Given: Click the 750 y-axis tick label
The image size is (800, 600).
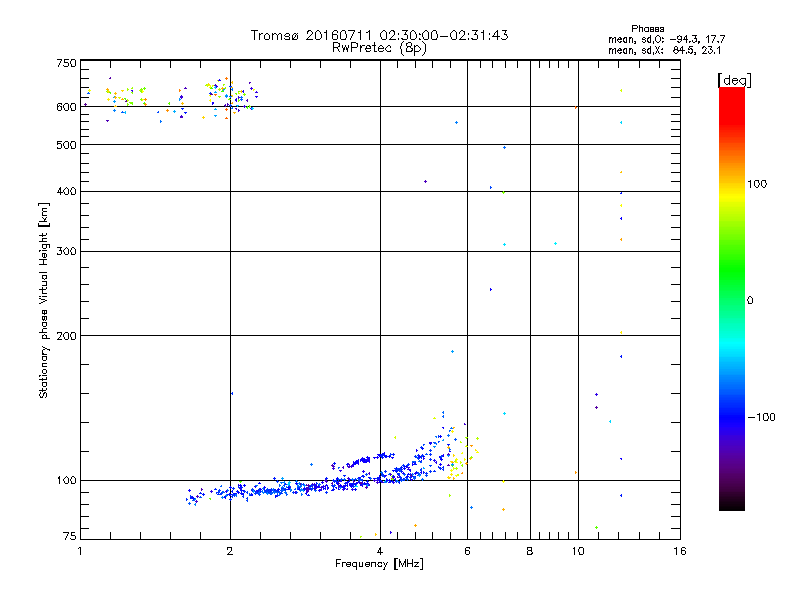Looking at the screenshot, I should (66, 63).
